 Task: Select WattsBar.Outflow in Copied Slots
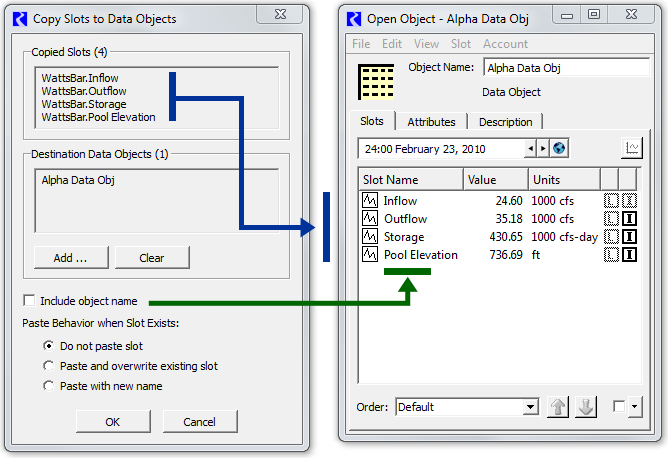pyautogui.click(x=84, y=91)
